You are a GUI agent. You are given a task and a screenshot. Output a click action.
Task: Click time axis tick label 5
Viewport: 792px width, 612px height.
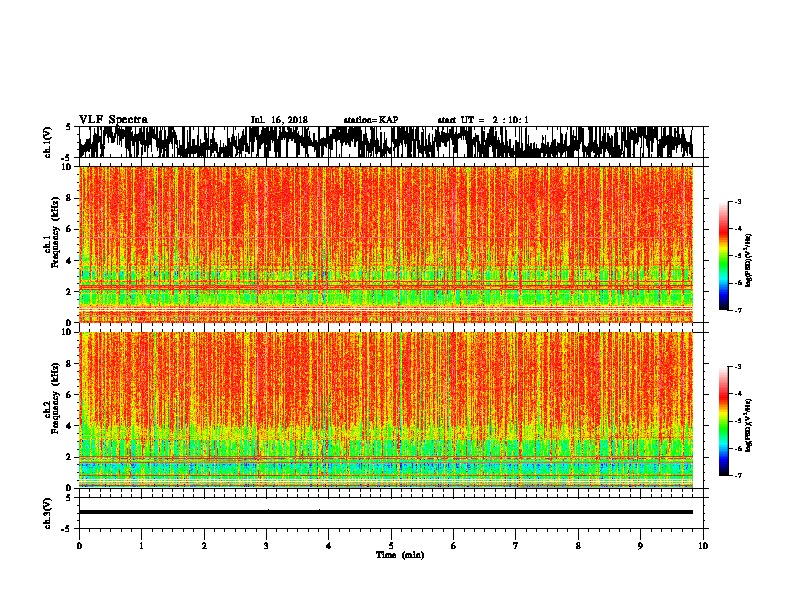pos(391,546)
